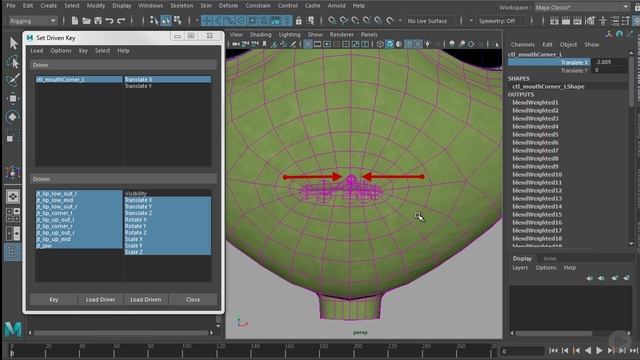The image size is (640, 360).
Task: Activate the Move tool in toolbox
Action: click(13, 98)
